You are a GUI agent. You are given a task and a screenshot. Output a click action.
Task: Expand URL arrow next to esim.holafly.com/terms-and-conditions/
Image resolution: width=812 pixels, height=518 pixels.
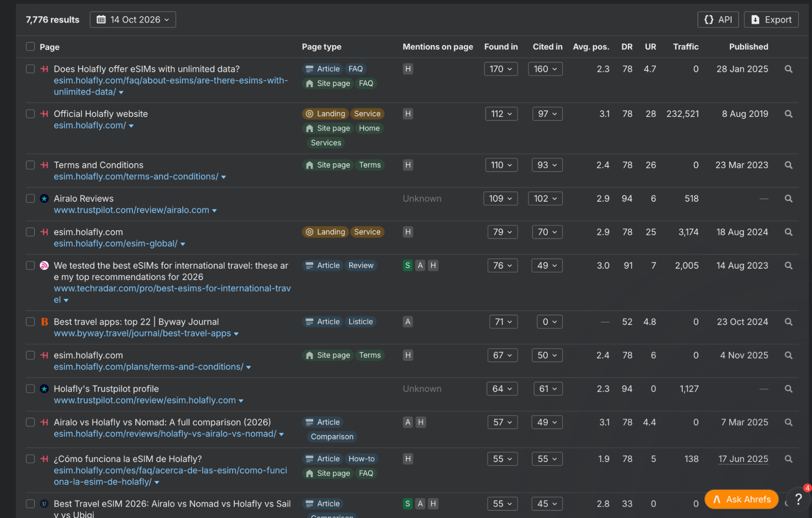pos(223,177)
